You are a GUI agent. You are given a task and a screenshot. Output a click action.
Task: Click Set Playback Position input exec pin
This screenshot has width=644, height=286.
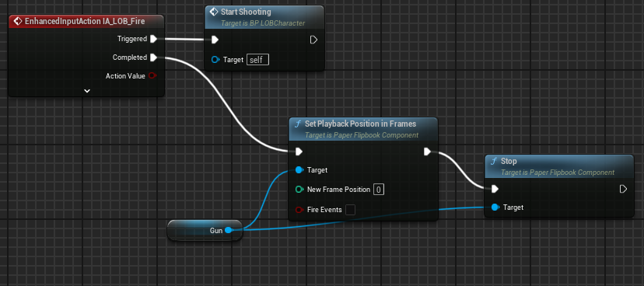click(299, 152)
